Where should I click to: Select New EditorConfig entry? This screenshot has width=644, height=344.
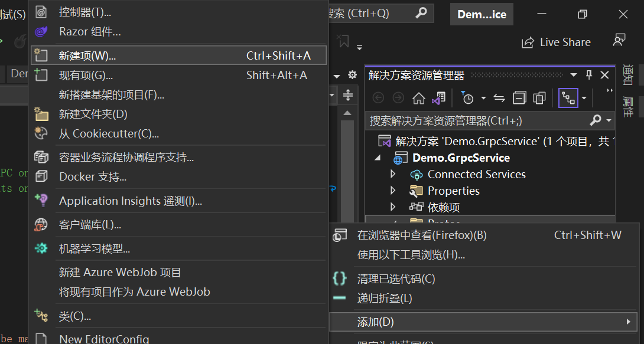tap(178, 339)
